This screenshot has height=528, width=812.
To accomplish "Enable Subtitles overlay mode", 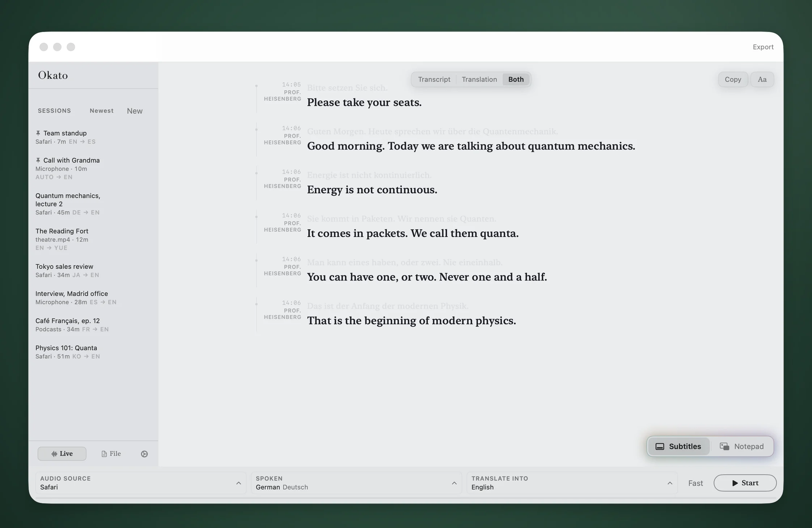I will pos(678,446).
